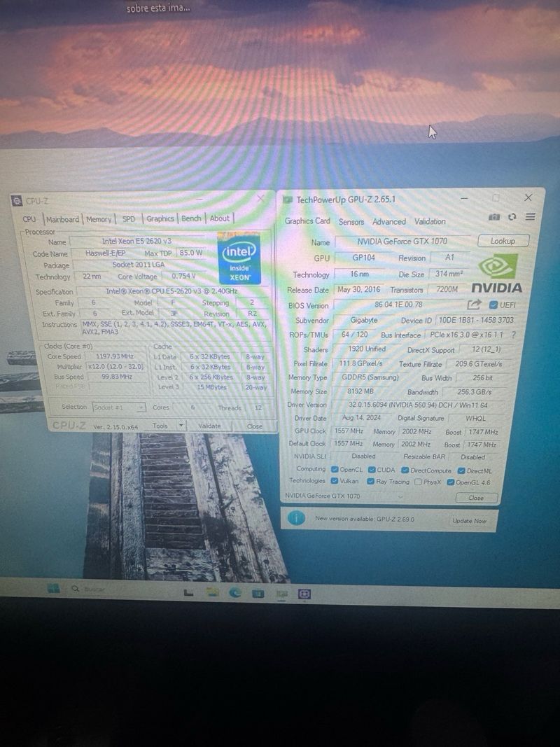Toggle the Ray Tracing checkbox
The image size is (560, 747).
[370, 482]
